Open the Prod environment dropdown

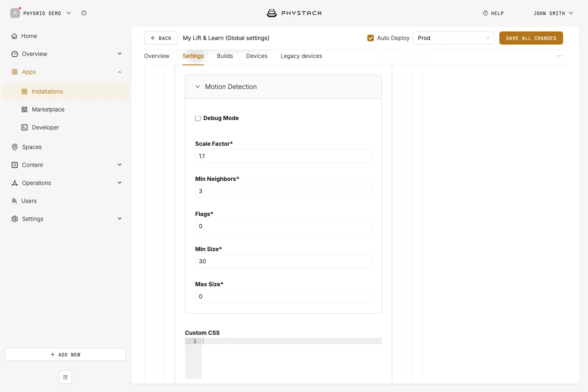coord(454,38)
